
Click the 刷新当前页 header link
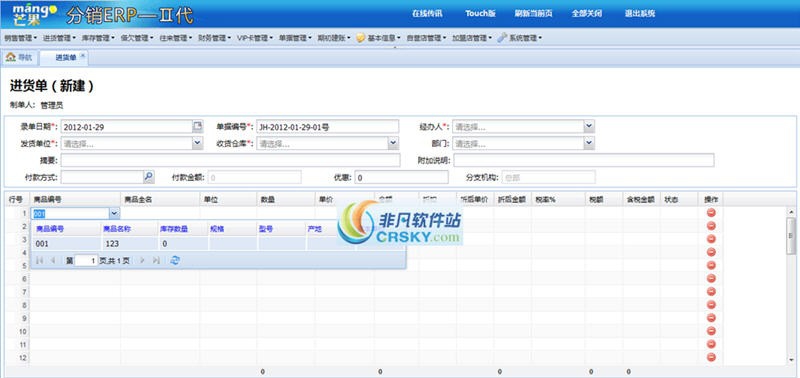(x=533, y=14)
